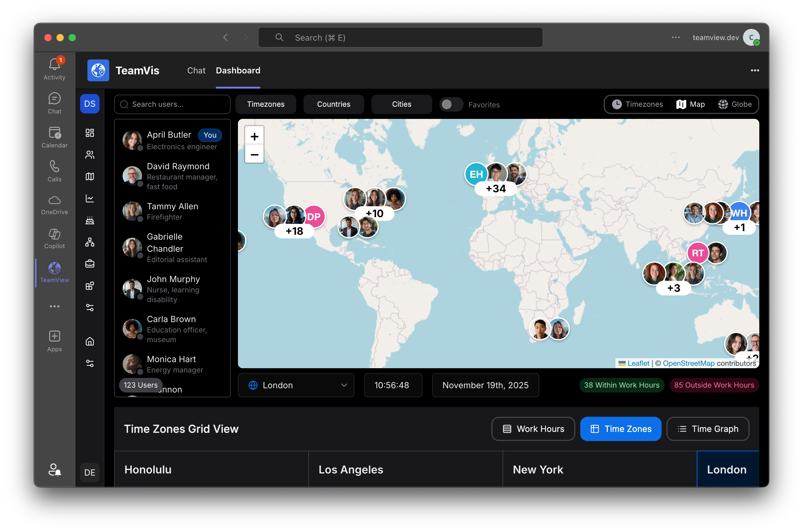Click the home icon in inner sidebar

click(x=90, y=341)
